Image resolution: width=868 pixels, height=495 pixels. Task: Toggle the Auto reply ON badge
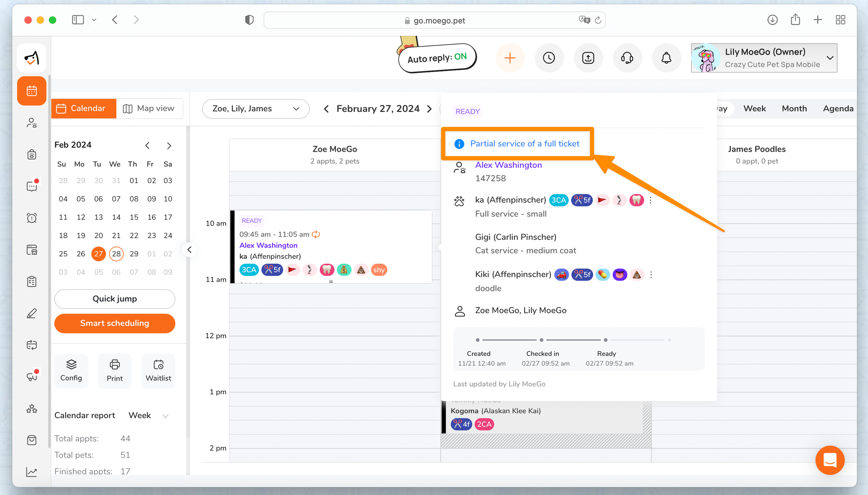pyautogui.click(x=437, y=58)
